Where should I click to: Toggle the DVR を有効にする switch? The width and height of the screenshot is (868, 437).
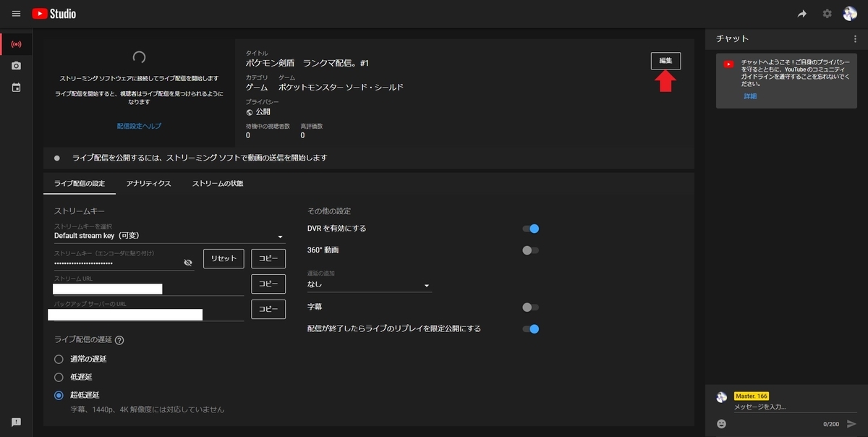pos(531,229)
